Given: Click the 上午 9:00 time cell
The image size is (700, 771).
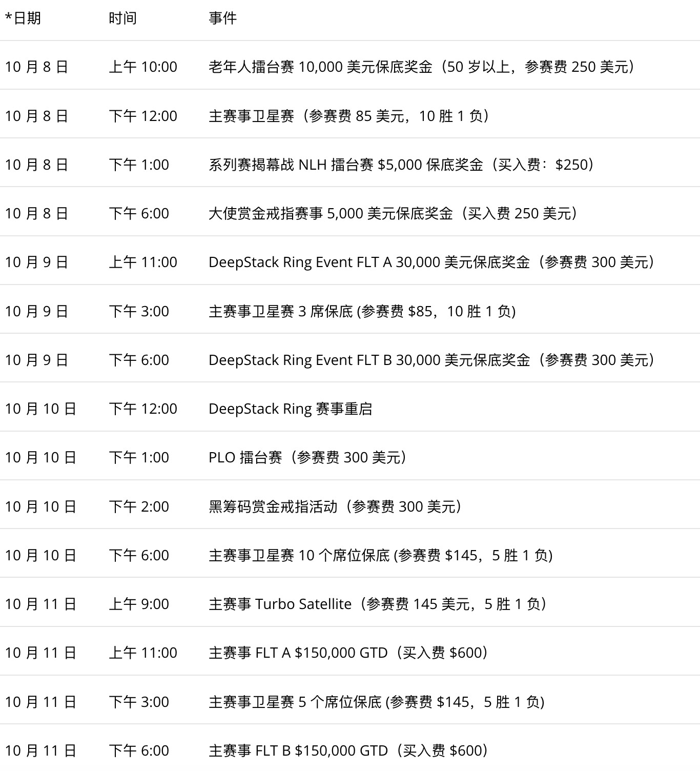Looking at the screenshot, I should (x=139, y=604).
